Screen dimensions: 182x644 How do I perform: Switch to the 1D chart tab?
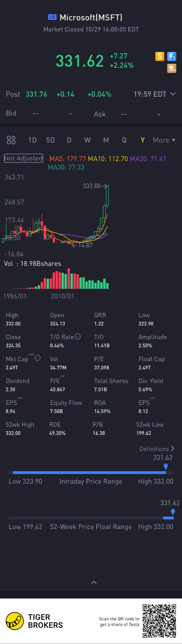[x=32, y=140]
